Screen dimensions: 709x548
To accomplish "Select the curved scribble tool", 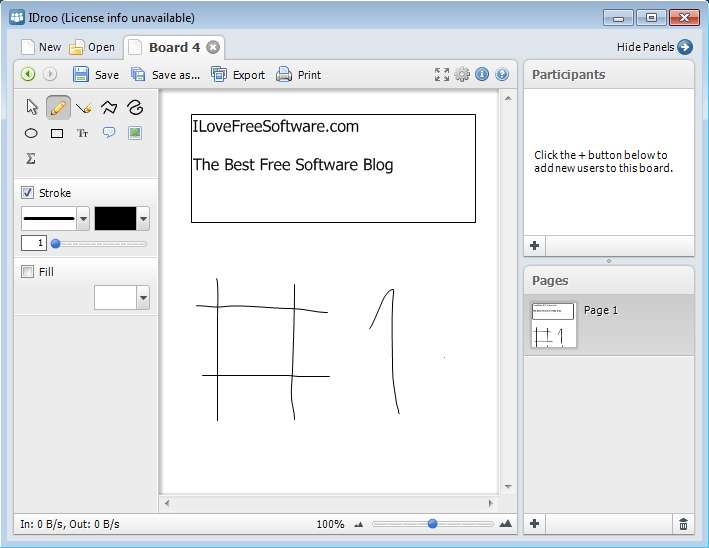I will coord(135,108).
